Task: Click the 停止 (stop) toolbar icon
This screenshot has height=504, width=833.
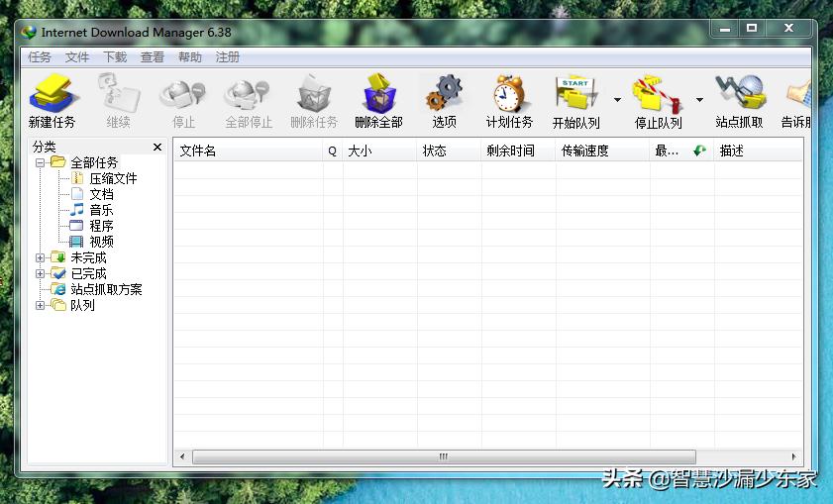Action: 183,94
